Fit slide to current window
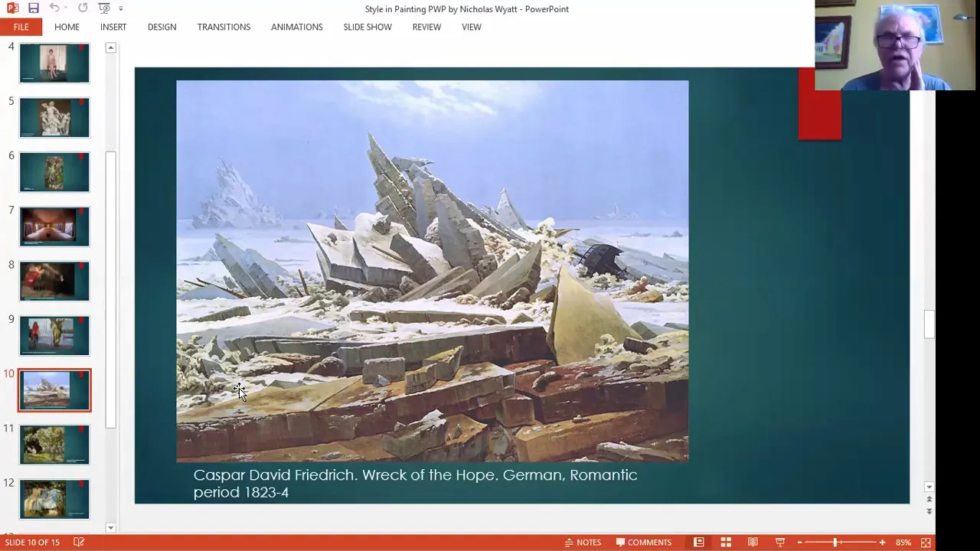The image size is (980, 551). click(x=926, y=542)
